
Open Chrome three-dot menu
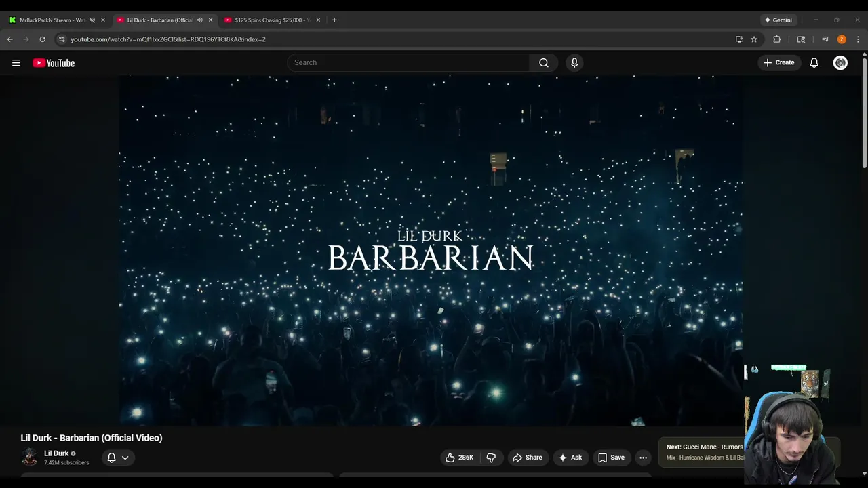tap(858, 39)
